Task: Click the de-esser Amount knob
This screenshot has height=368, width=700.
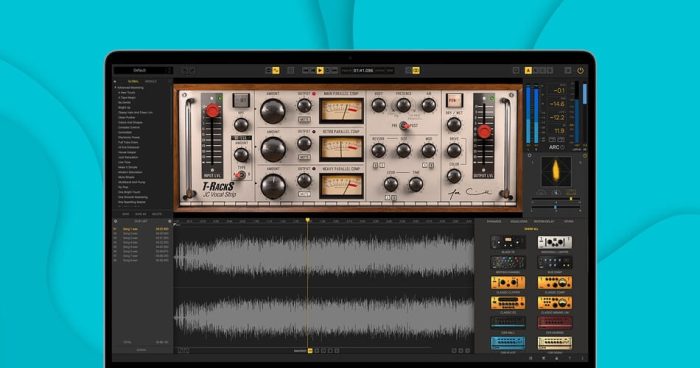Action: coord(241,155)
